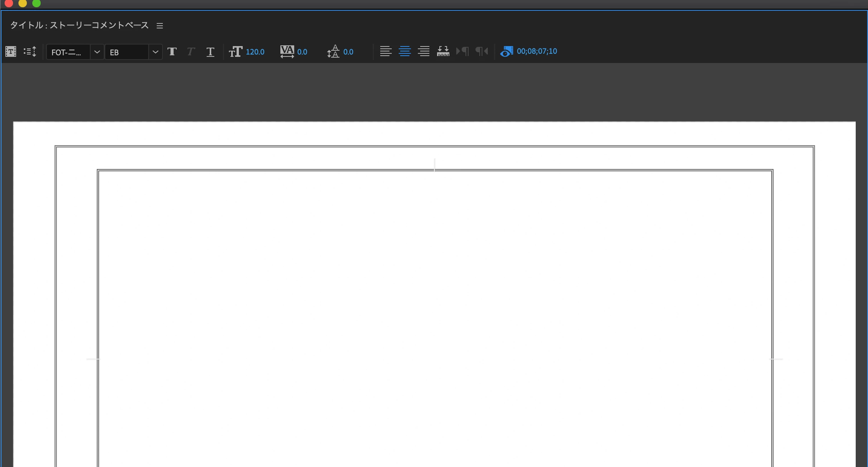Open the title panel hamburger menu
868x467 pixels.
pos(160,26)
